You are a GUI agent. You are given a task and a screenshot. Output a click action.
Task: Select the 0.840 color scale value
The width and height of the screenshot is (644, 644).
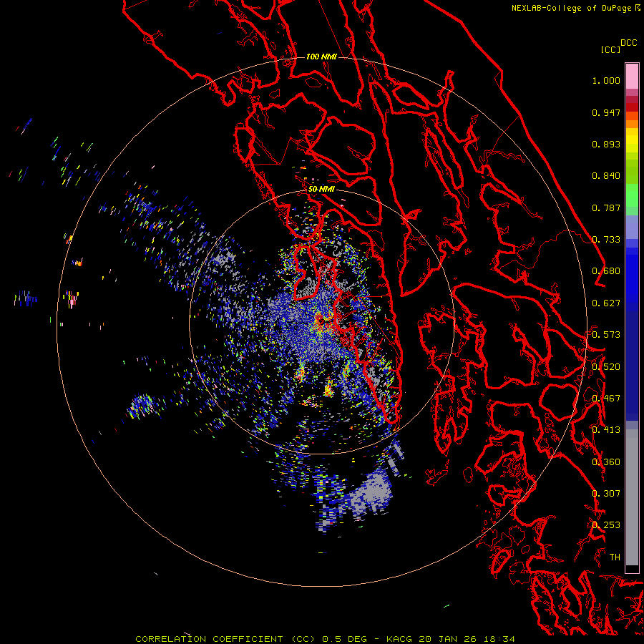tap(606, 176)
